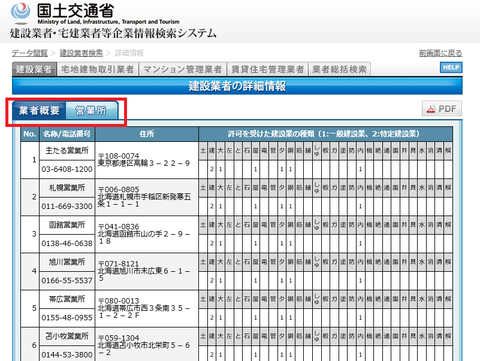Select the 主たる営業所 name cell

(x=67, y=151)
